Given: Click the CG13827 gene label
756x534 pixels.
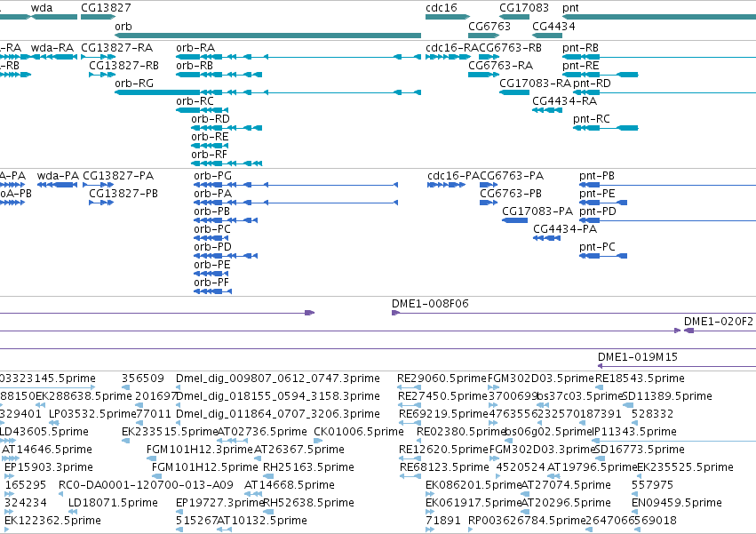Looking at the screenshot, I should point(106,8).
